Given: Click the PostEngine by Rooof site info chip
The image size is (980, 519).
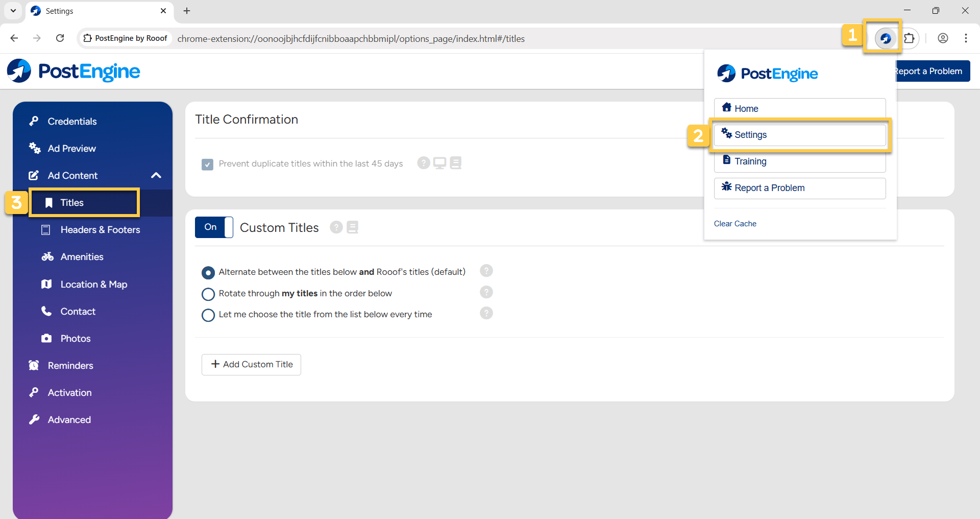Looking at the screenshot, I should pyautogui.click(x=125, y=38).
